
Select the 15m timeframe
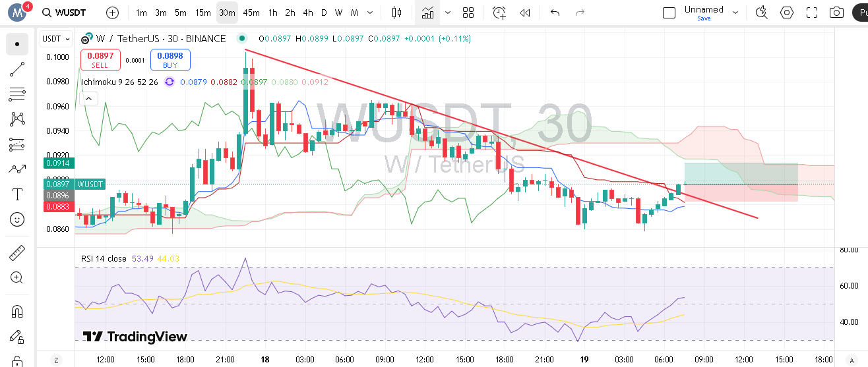tap(203, 13)
